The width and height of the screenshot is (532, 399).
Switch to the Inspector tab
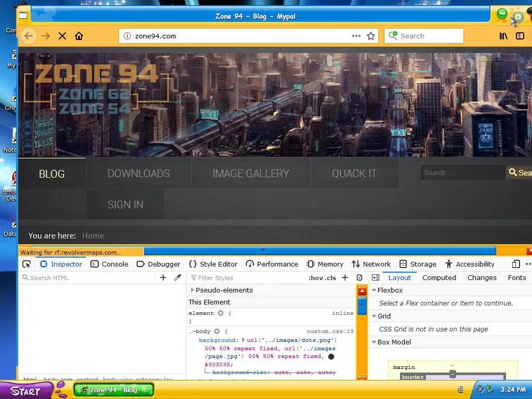click(x=61, y=264)
